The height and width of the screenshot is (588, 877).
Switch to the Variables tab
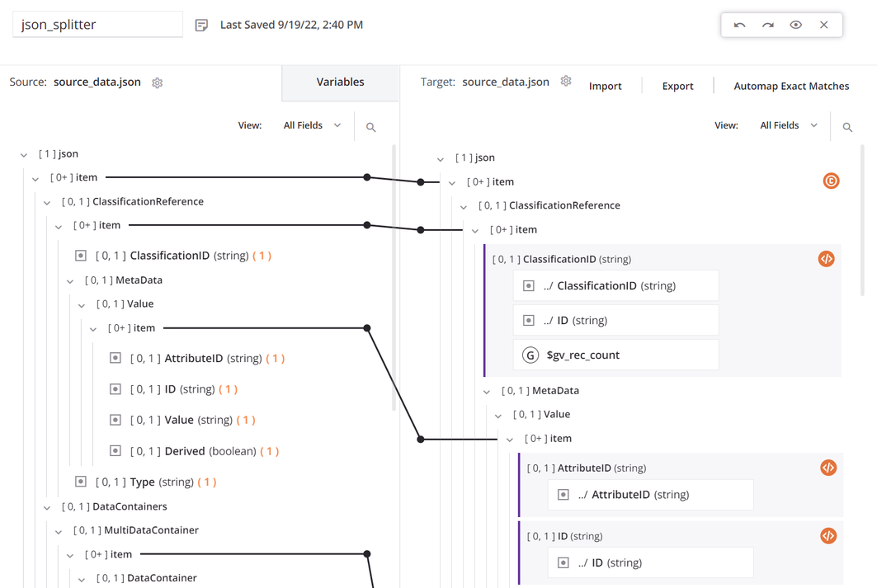click(340, 82)
